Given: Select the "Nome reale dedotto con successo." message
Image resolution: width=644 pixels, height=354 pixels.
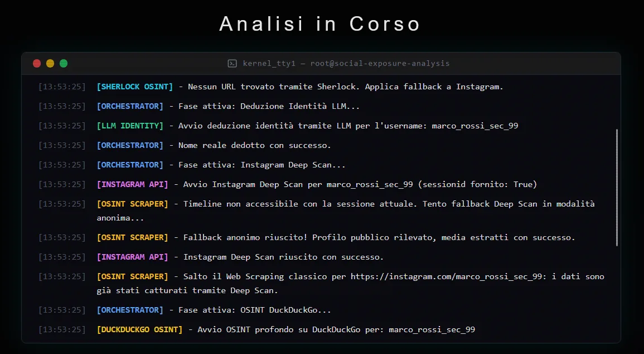Looking at the screenshot, I should (x=255, y=146).
